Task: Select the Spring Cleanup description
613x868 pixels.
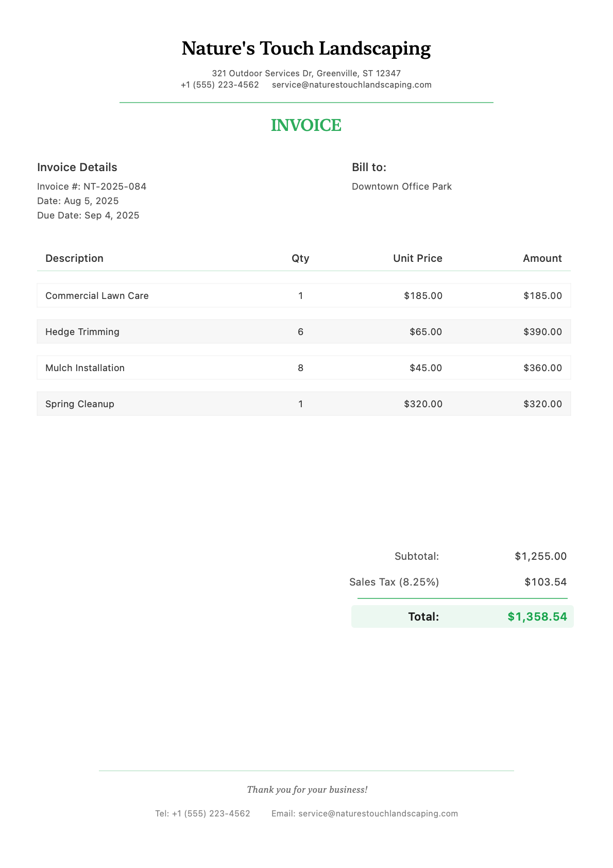Action: click(80, 404)
